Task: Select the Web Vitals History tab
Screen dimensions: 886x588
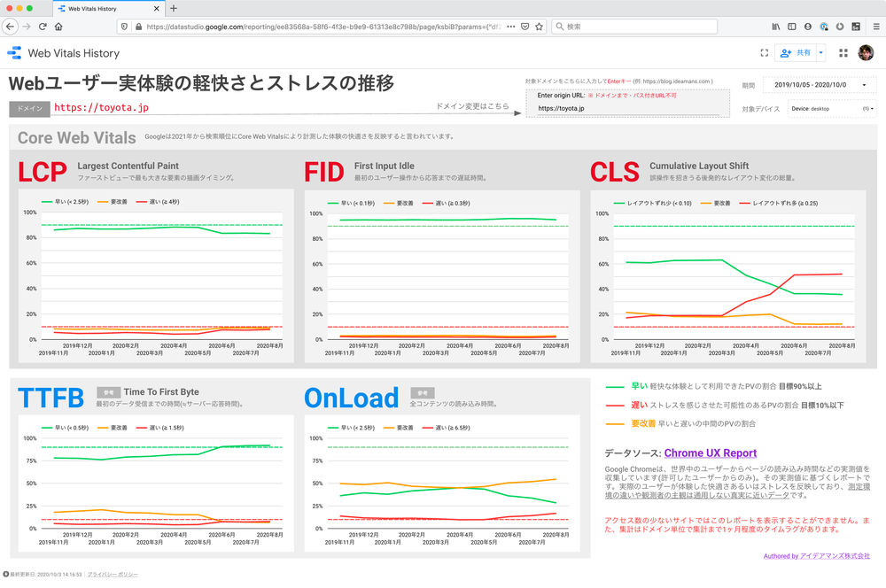Action: 107,9
